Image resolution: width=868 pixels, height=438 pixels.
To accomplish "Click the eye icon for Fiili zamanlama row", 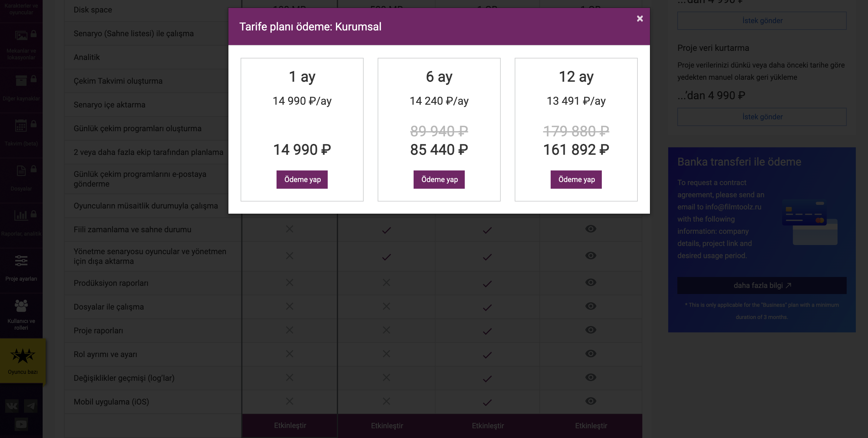I will click(x=590, y=229).
